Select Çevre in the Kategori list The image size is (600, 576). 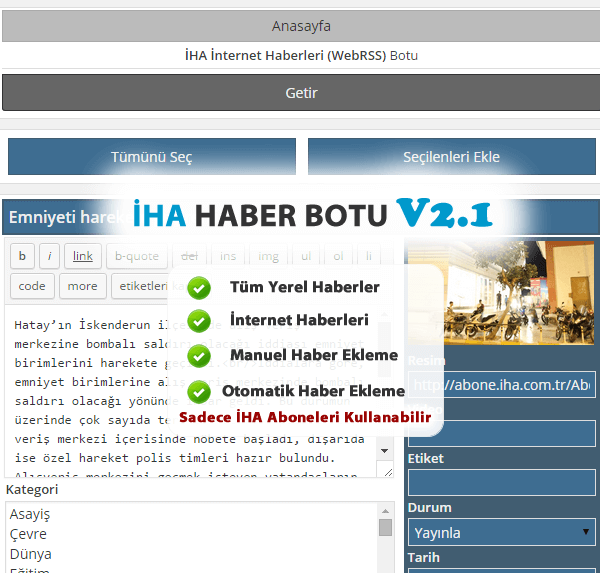pos(28,534)
